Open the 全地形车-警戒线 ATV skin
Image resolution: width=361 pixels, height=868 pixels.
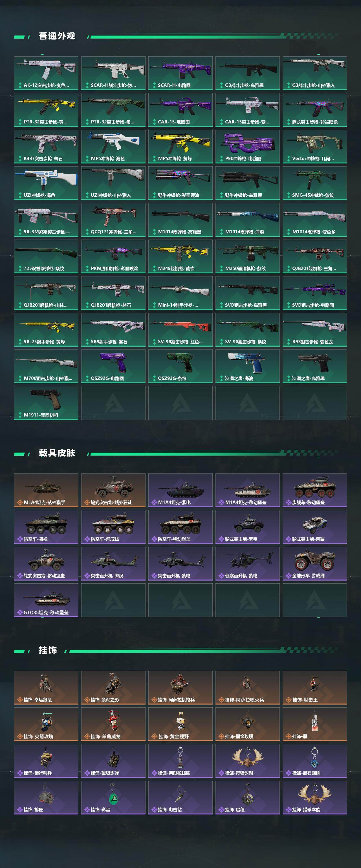[x=314, y=563]
